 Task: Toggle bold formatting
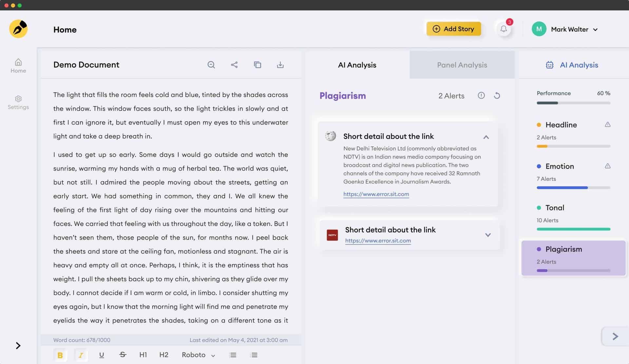point(60,355)
